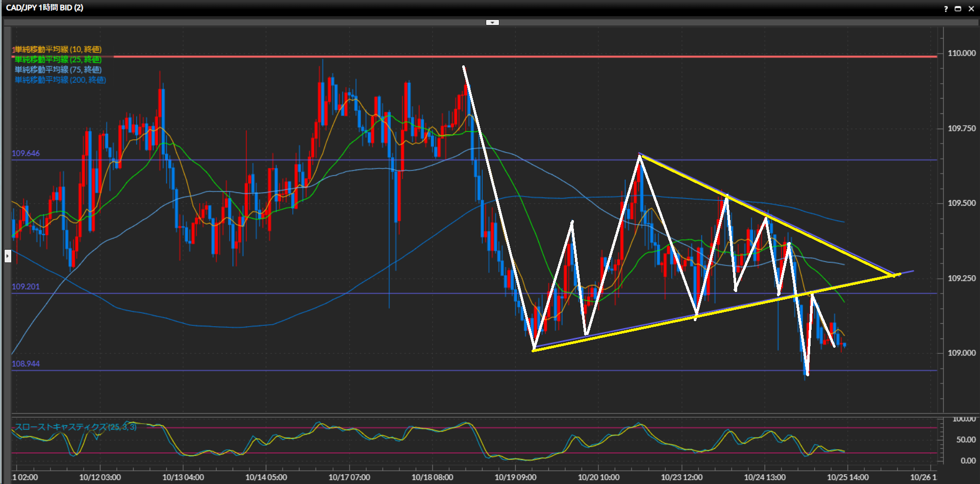980x484 pixels.
Task: Click the 108.944 horizontal line label
Action: 26,364
